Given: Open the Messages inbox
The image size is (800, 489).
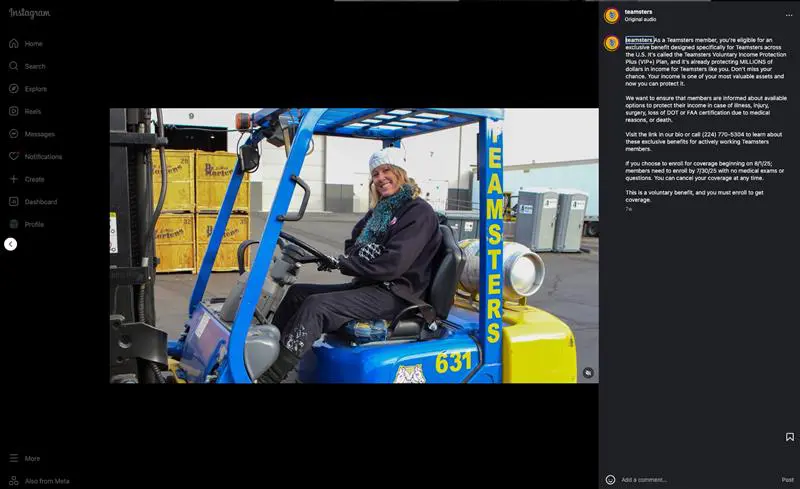Looking at the screenshot, I should tap(14, 134).
